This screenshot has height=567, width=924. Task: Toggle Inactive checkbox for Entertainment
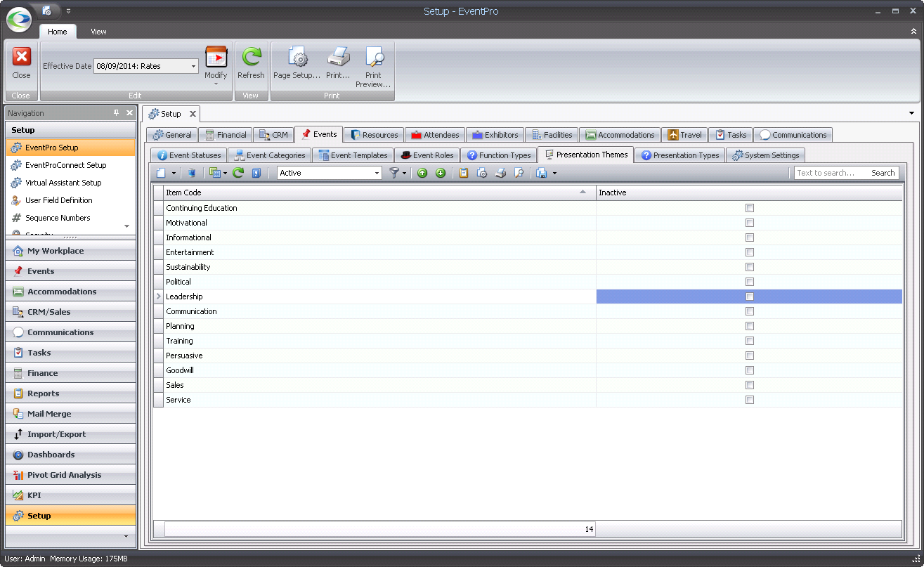click(750, 252)
